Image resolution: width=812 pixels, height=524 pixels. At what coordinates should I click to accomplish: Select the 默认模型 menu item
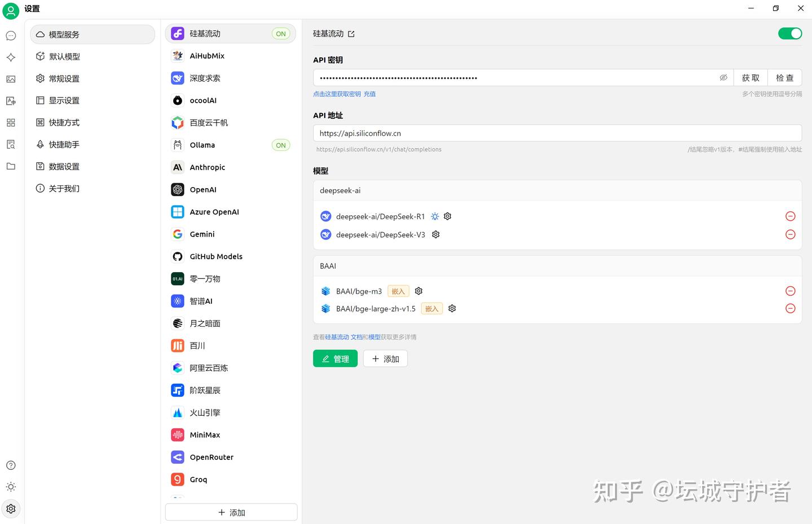coord(64,56)
